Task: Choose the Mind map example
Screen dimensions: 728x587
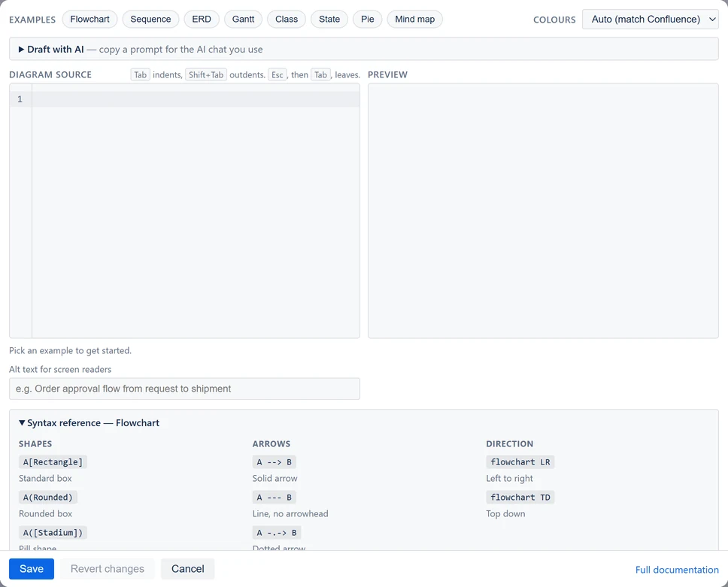Action: 414,19
